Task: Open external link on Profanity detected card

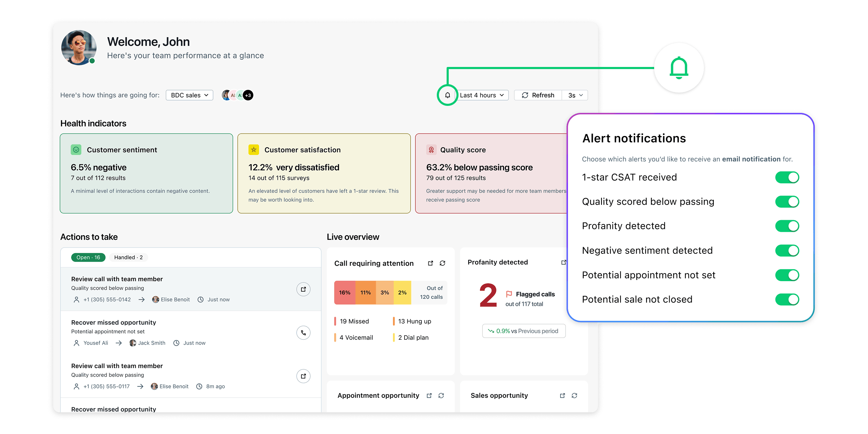Action: (563, 262)
